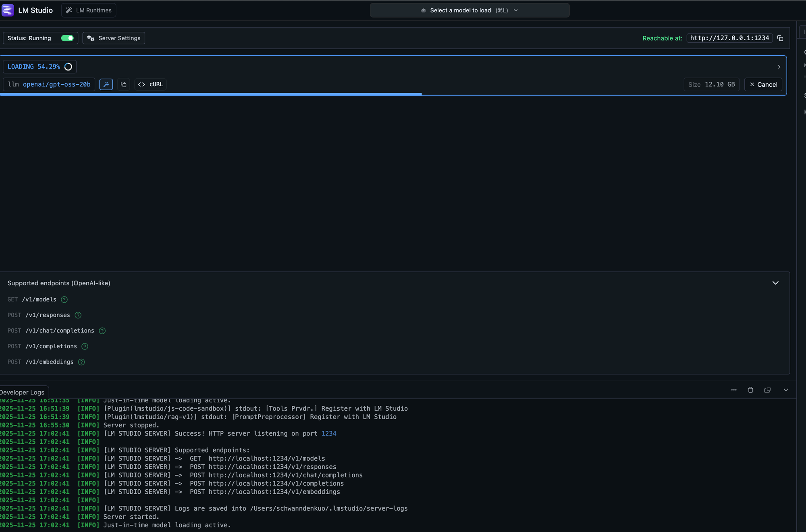Open Server Settings

click(x=114, y=38)
